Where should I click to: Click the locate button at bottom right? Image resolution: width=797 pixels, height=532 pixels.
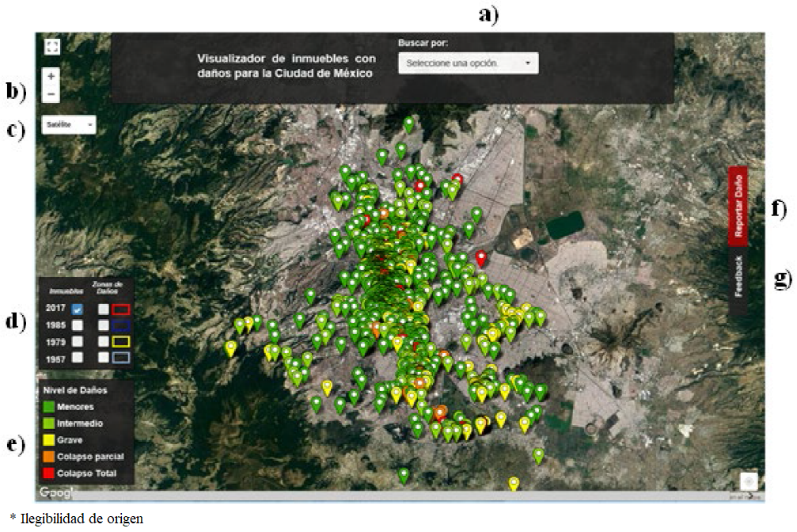point(749,481)
